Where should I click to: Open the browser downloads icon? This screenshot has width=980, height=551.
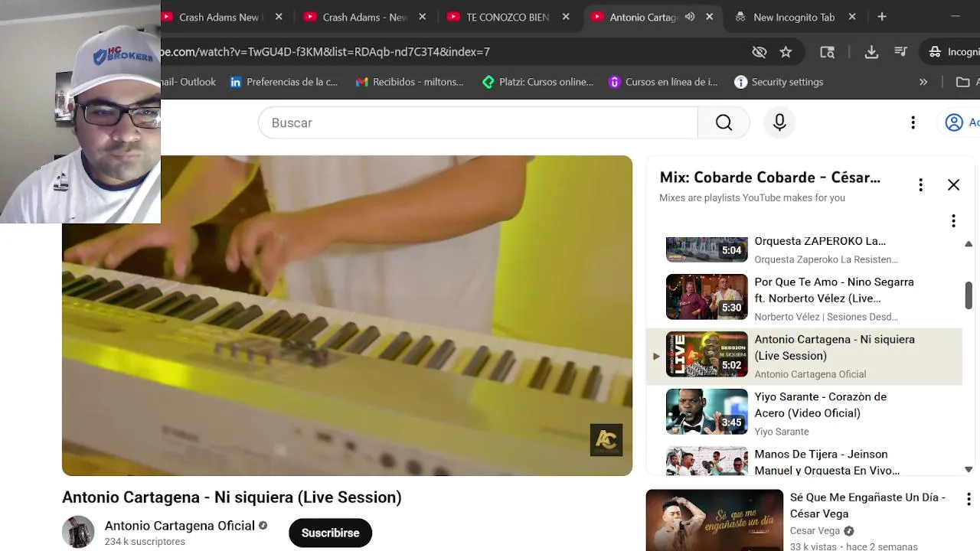pyautogui.click(x=871, y=52)
